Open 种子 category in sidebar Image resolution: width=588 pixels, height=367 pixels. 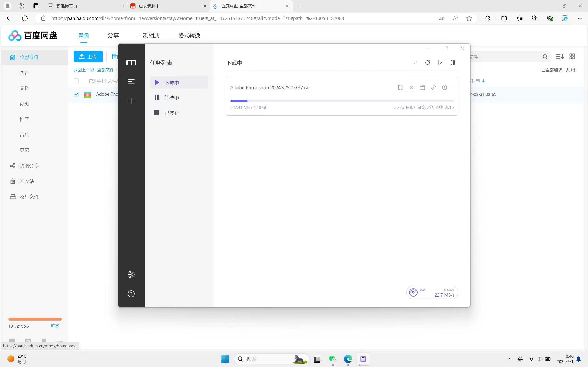click(24, 119)
